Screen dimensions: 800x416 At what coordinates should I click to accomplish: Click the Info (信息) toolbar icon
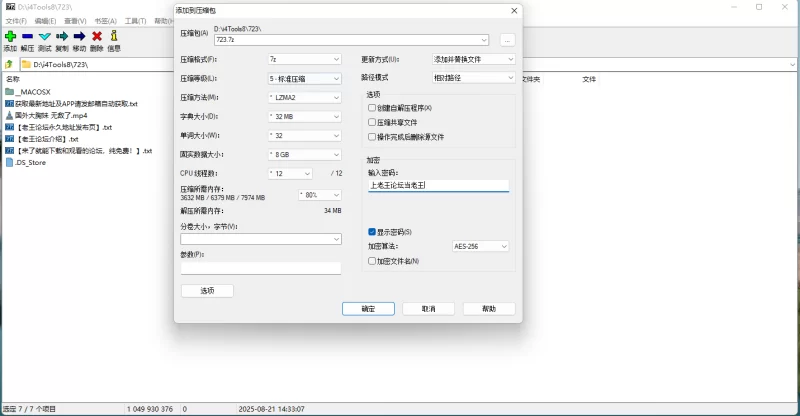[114, 36]
